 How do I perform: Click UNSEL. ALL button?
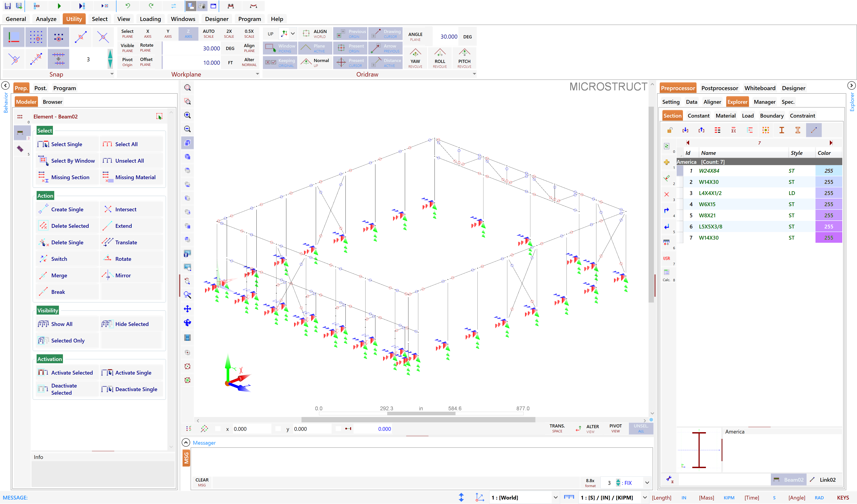(641, 429)
